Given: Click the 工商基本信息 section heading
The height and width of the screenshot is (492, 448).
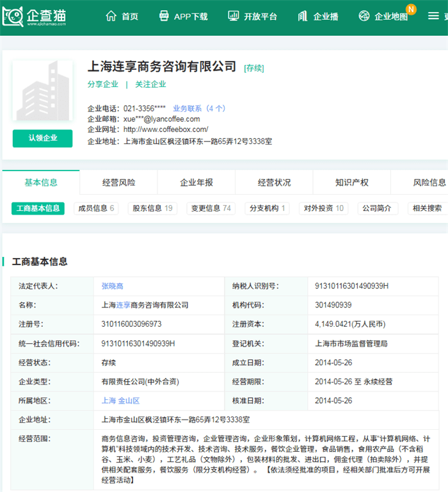Looking at the screenshot, I should (40, 261).
